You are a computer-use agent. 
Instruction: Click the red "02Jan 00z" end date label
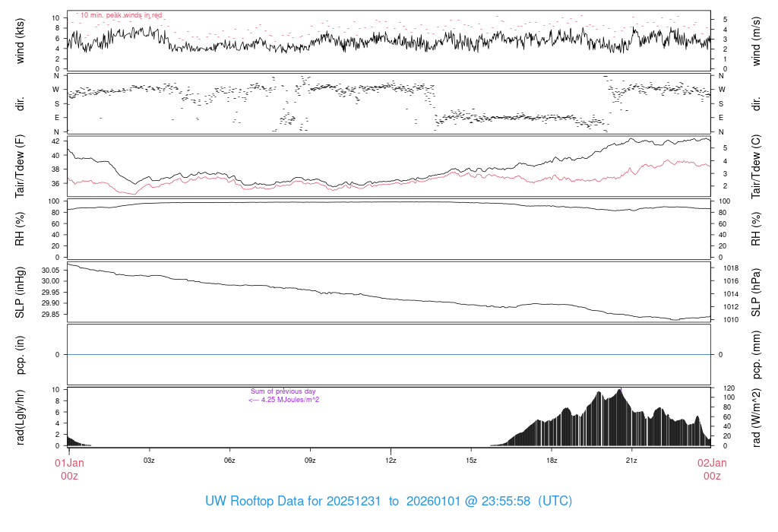point(711,469)
